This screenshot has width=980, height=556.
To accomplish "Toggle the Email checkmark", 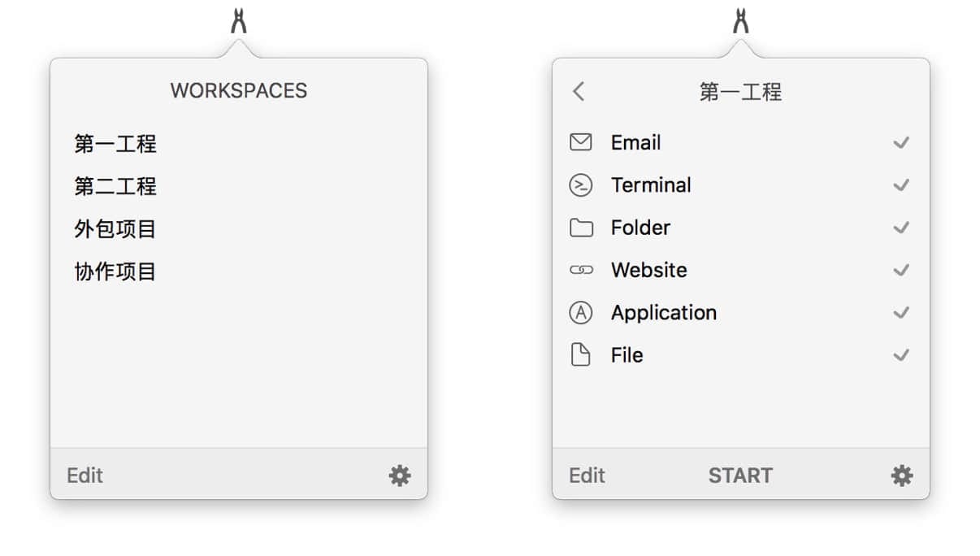I will [x=901, y=142].
